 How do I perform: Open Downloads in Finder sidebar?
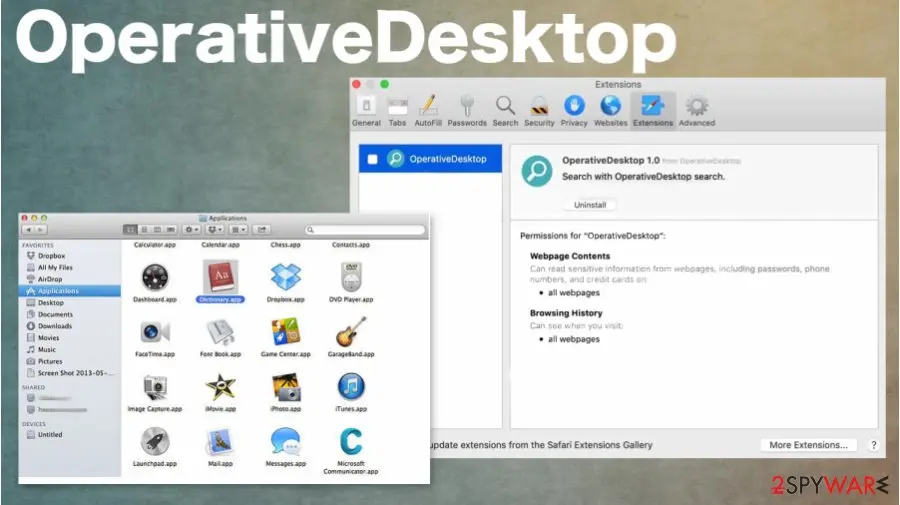pyautogui.click(x=55, y=326)
